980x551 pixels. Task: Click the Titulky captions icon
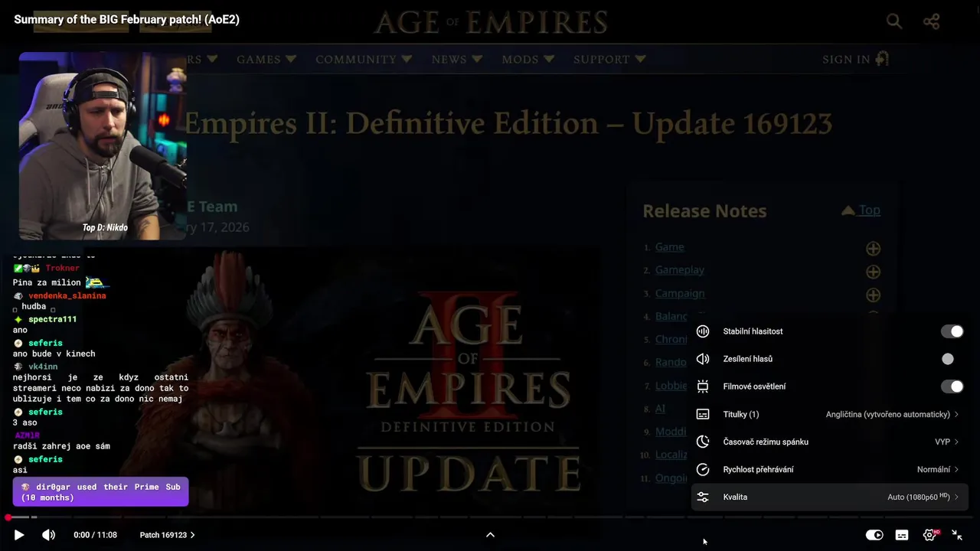pyautogui.click(x=703, y=414)
